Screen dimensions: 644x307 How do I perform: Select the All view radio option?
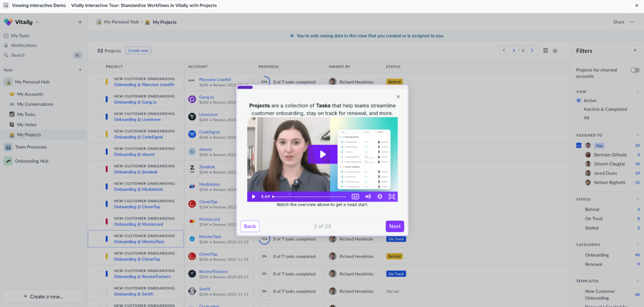tap(579, 118)
